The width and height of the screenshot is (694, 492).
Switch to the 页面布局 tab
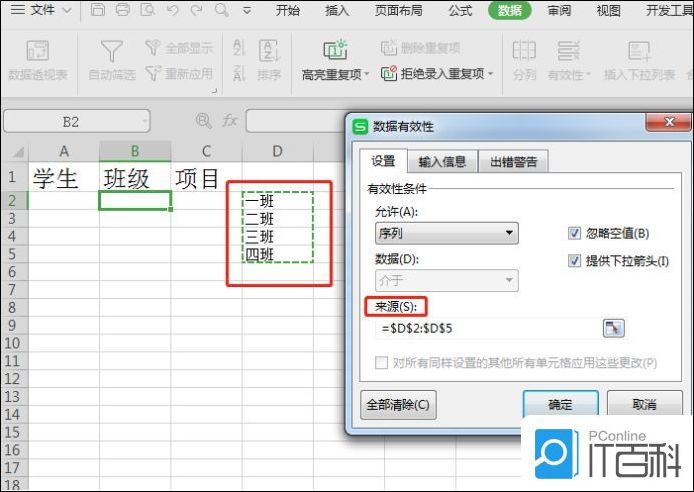tap(399, 10)
